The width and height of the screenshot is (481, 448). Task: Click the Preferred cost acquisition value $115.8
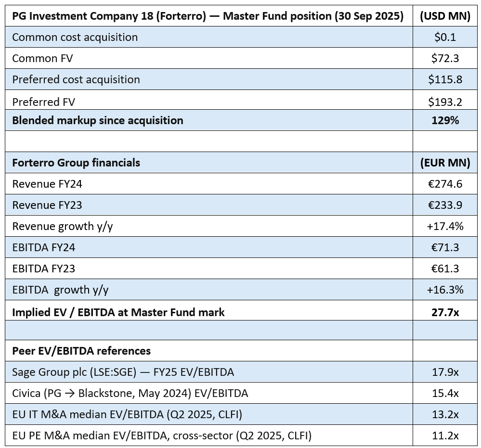(445, 79)
